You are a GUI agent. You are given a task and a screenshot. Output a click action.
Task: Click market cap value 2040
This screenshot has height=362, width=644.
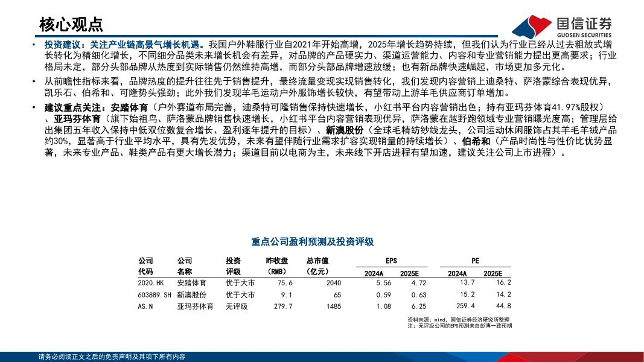point(334,283)
